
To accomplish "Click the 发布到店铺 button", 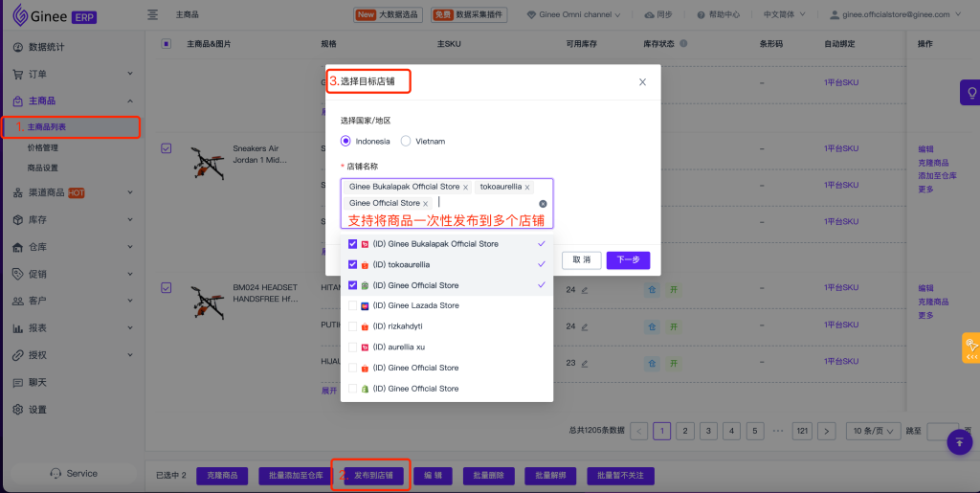I will 373,476.
